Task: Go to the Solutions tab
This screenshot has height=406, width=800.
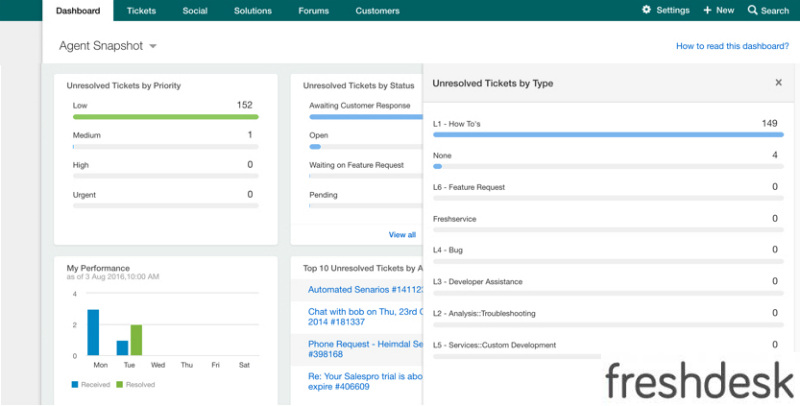Action: 252,11
